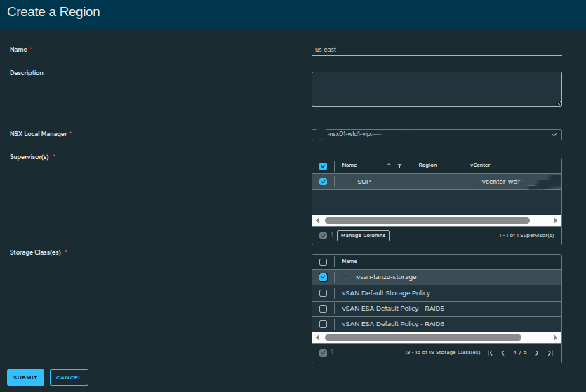
Task: Go to previous page of Storage Classes
Action: (502, 353)
